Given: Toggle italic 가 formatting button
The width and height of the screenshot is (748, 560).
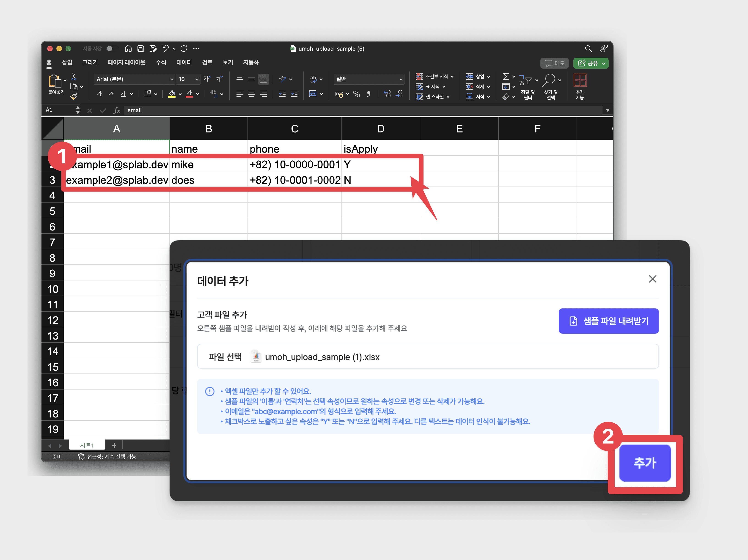Looking at the screenshot, I should click(111, 94).
